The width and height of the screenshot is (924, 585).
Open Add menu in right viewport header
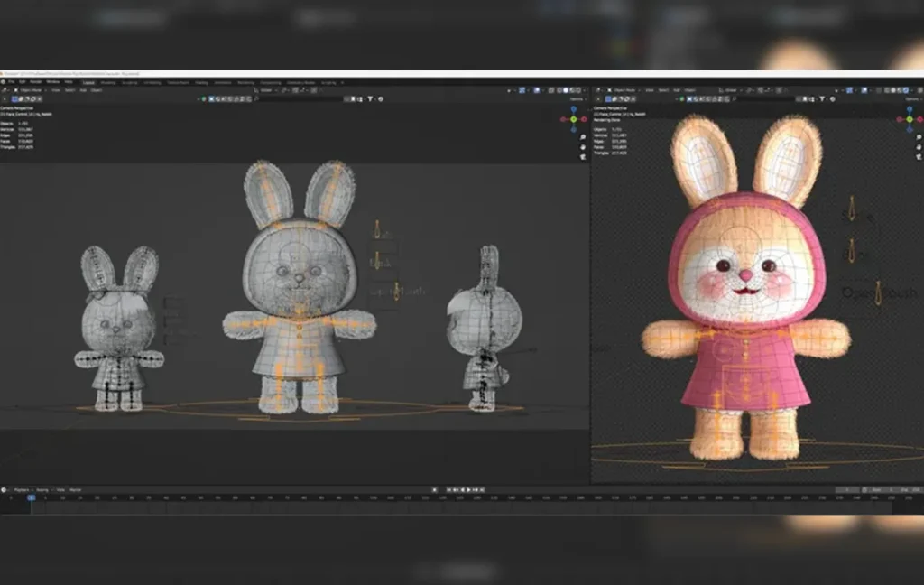(x=678, y=90)
